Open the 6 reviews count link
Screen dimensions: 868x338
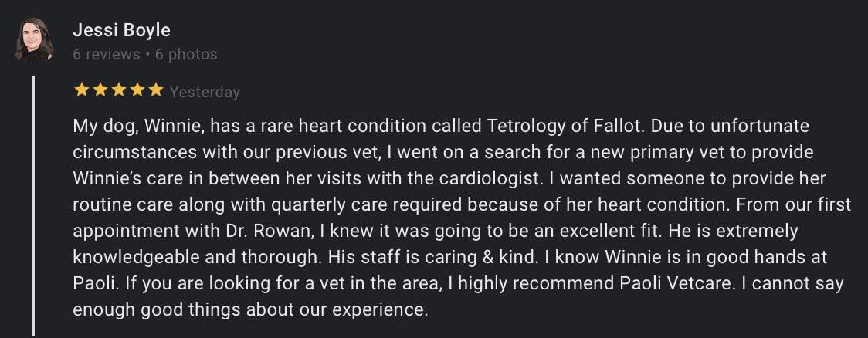pos(107,54)
